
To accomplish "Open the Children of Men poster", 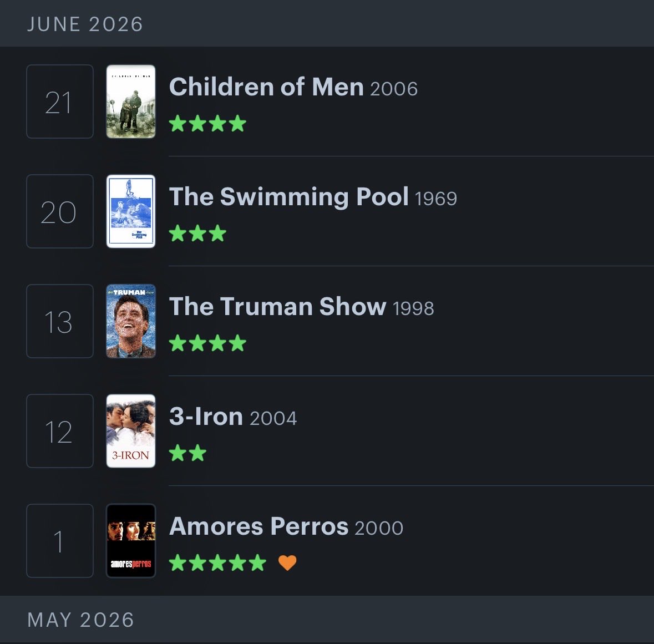I will (x=131, y=102).
